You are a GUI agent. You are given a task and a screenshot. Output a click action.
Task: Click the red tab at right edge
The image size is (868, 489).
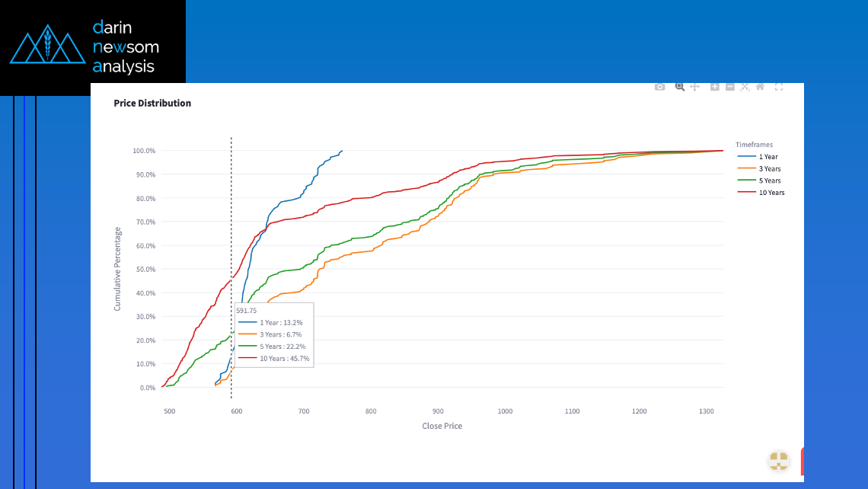(x=802, y=461)
